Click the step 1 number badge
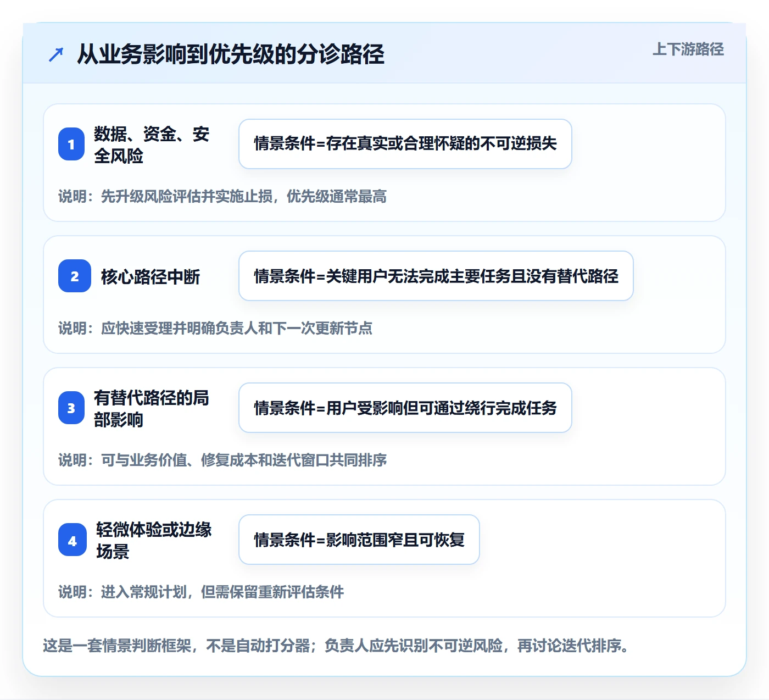 (x=71, y=144)
